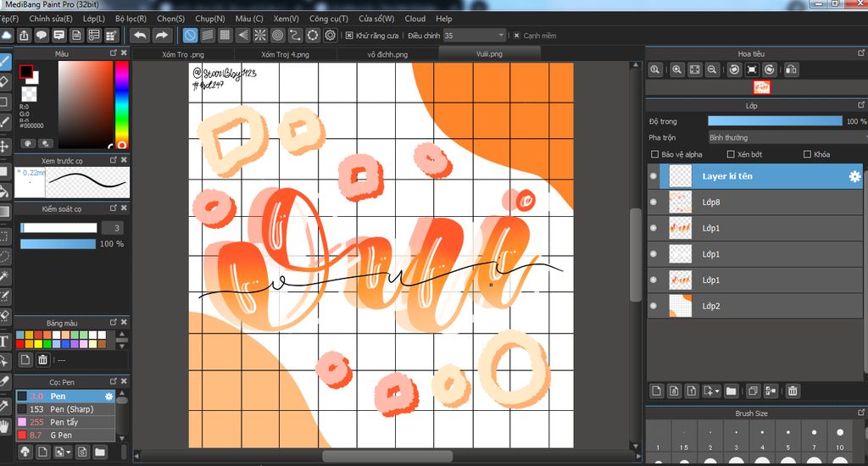Click the palette scroll-up arrow in Bảng màu
This screenshot has width=868, height=466.
pos(122,334)
